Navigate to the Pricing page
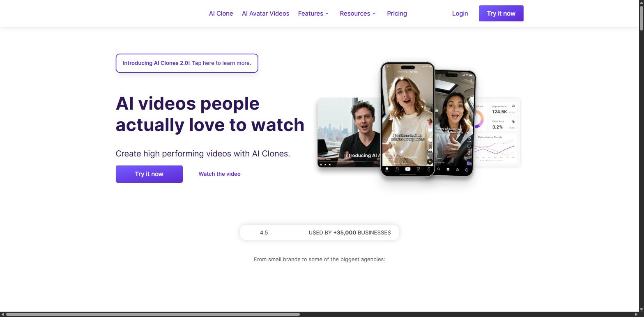Screen dimensions: 644x317 coord(397,14)
